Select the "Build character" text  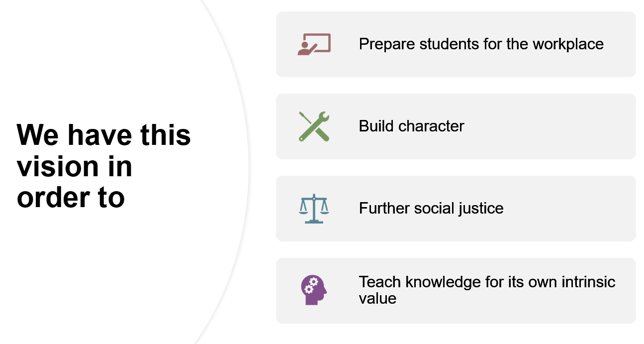point(411,126)
